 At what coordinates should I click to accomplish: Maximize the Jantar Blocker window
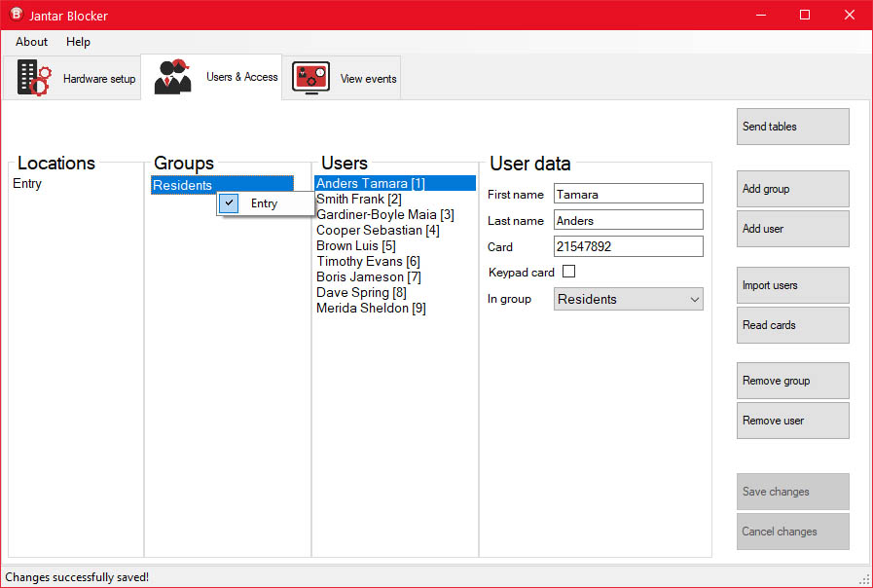pyautogui.click(x=805, y=15)
